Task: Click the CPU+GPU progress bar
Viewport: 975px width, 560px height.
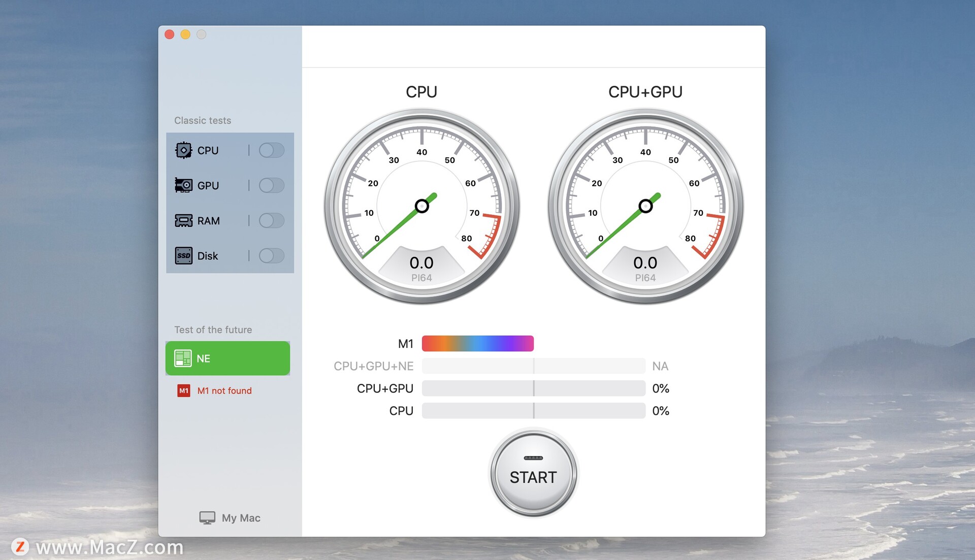Action: (533, 388)
